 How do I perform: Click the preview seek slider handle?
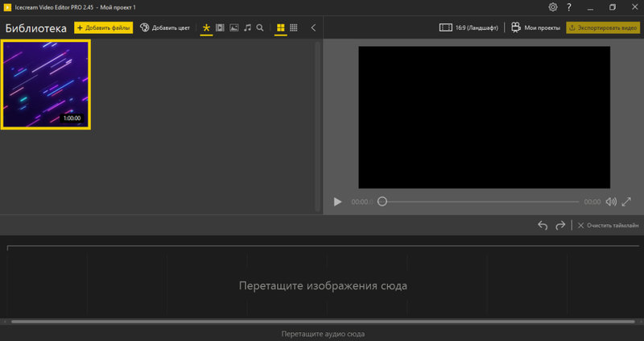[382, 202]
